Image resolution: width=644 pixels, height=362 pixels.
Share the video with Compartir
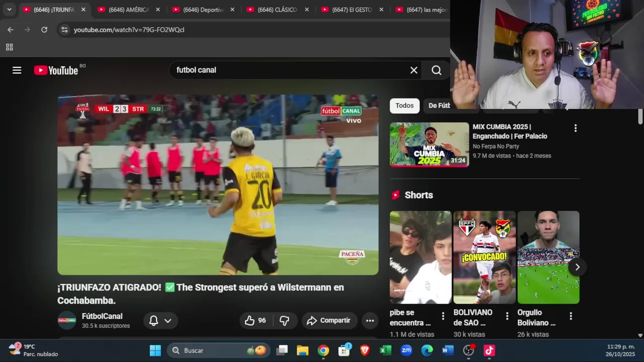pyautogui.click(x=329, y=321)
